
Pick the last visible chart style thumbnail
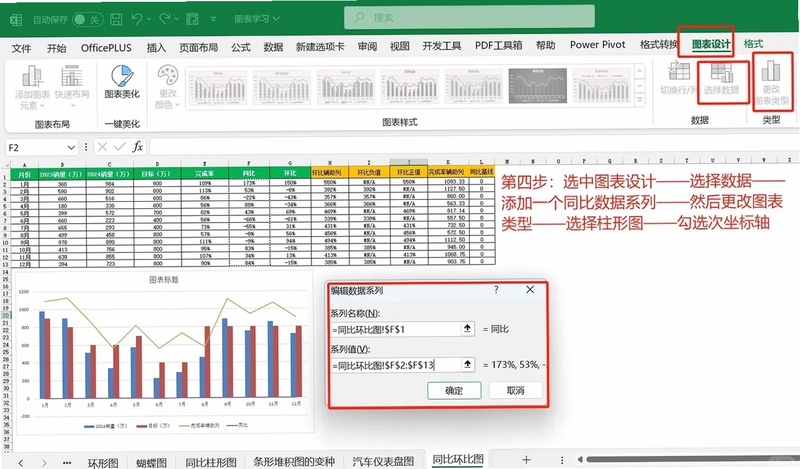point(602,85)
